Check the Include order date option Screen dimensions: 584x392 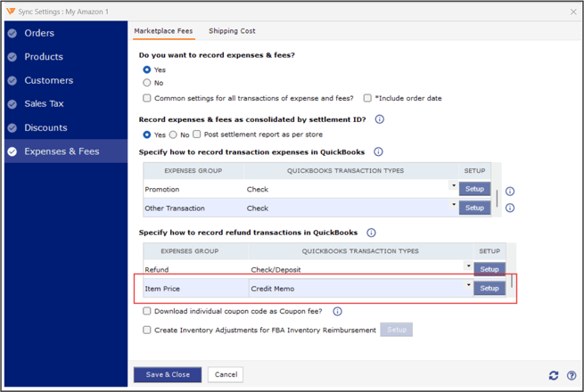click(367, 98)
